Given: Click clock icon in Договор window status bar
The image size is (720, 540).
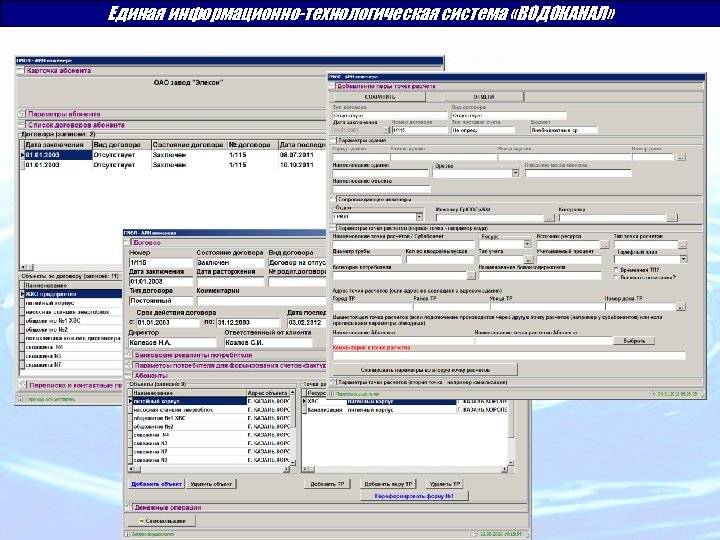Looking at the screenshot, I should 475,534.
